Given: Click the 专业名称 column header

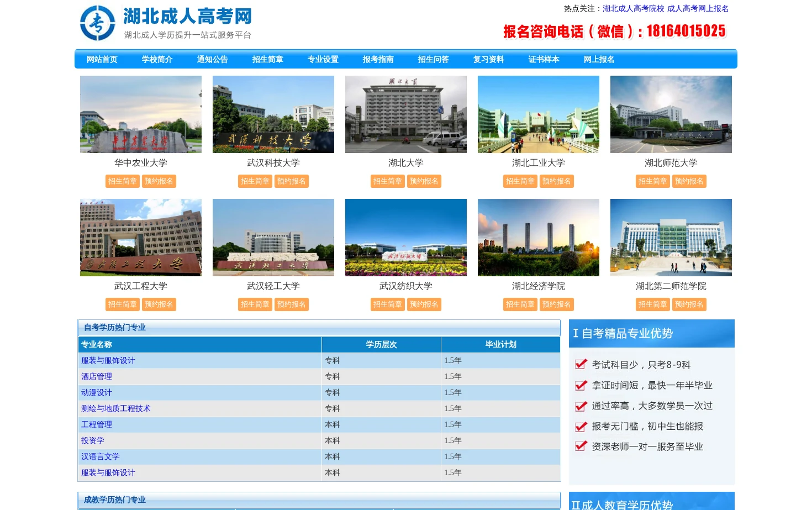Looking at the screenshot, I should [x=200, y=344].
